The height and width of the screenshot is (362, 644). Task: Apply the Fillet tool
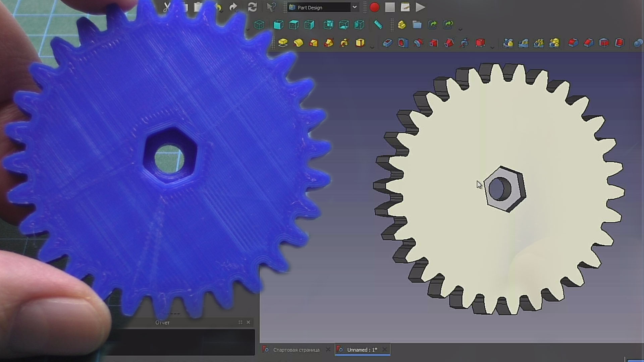click(573, 43)
